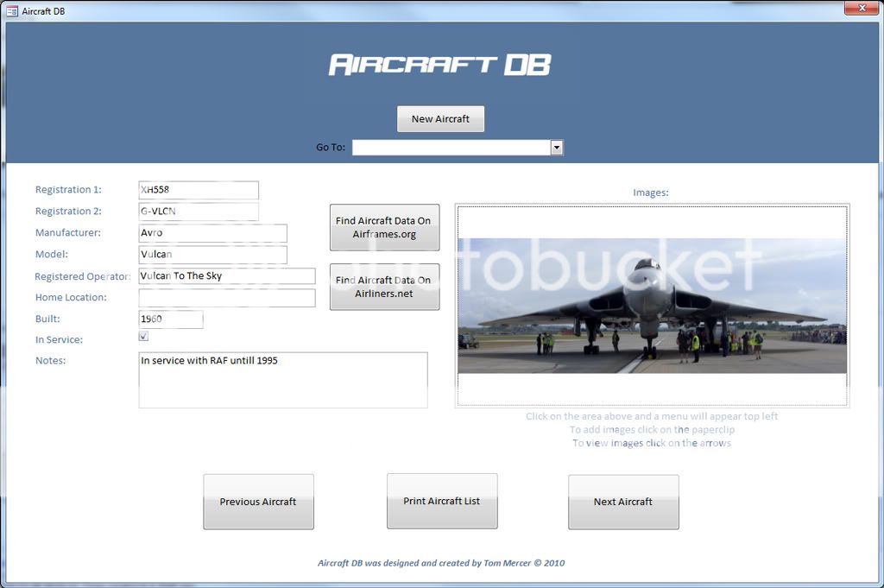Find Aircraft Data On Airliners.net
Viewport: 884px width, 588px height.
coord(384,287)
